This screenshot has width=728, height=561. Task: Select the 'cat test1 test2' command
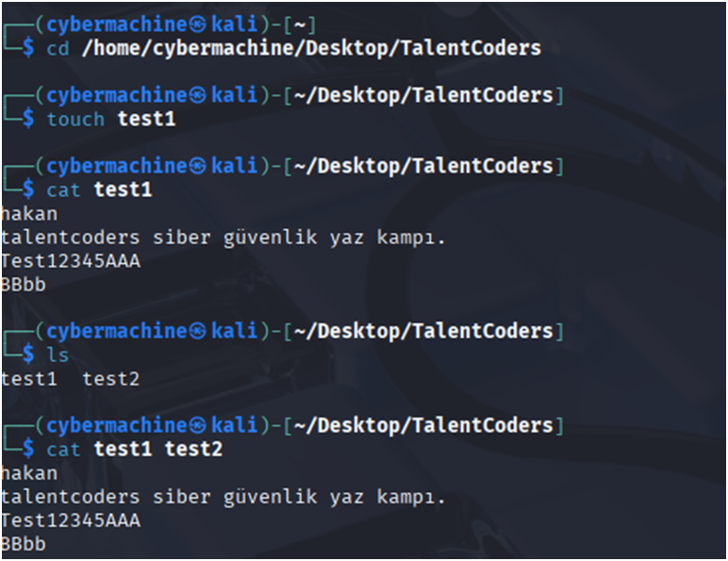[x=135, y=449]
